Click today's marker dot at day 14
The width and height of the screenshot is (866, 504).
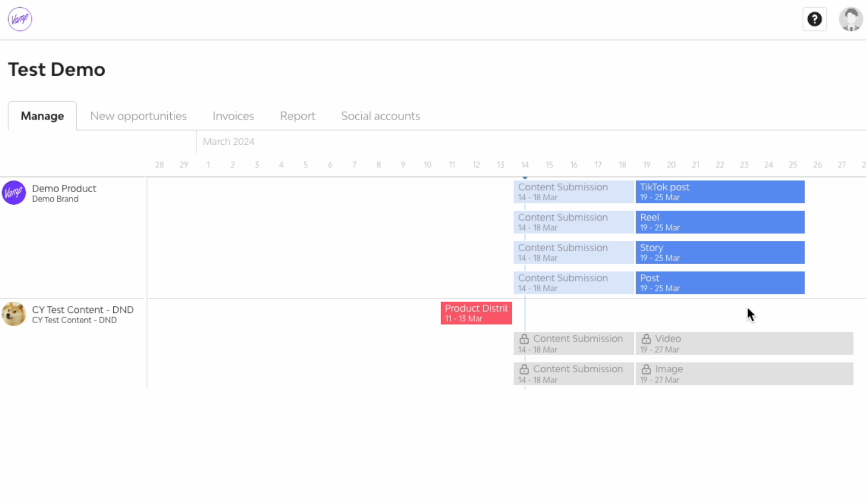[x=525, y=177]
